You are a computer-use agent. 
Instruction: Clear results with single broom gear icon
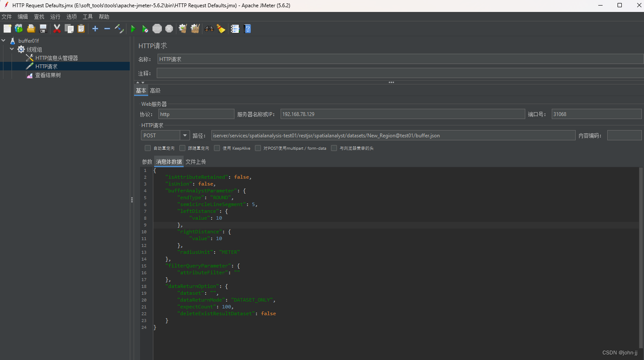coord(183,29)
